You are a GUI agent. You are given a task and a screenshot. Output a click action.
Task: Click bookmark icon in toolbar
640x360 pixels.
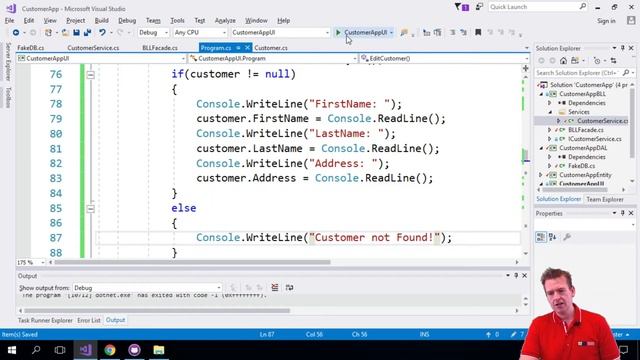(478, 32)
